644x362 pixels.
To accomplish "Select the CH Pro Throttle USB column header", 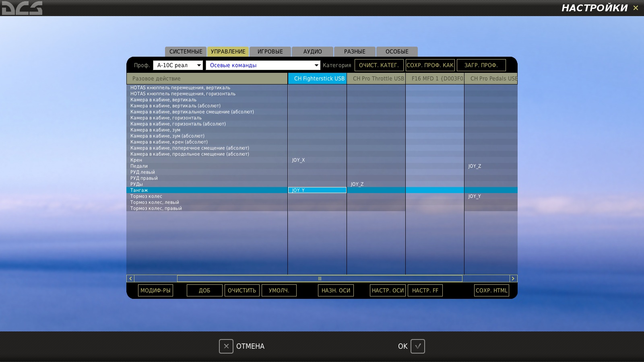I will (376, 78).
